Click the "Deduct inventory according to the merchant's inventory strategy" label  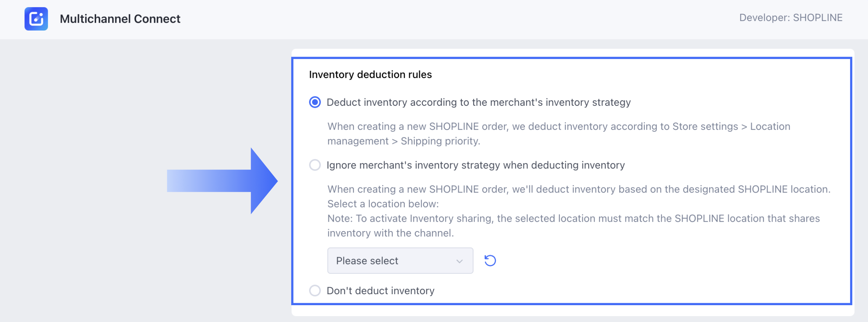pos(478,102)
